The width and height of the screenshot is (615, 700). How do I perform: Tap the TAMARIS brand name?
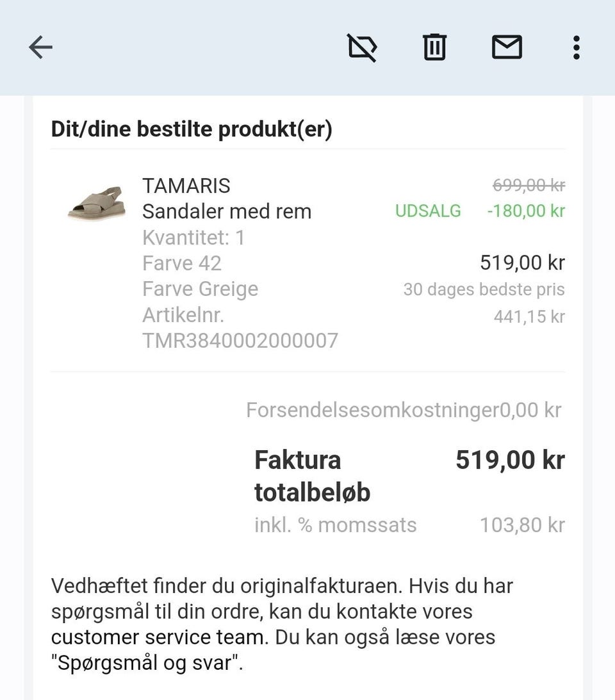pos(186,186)
